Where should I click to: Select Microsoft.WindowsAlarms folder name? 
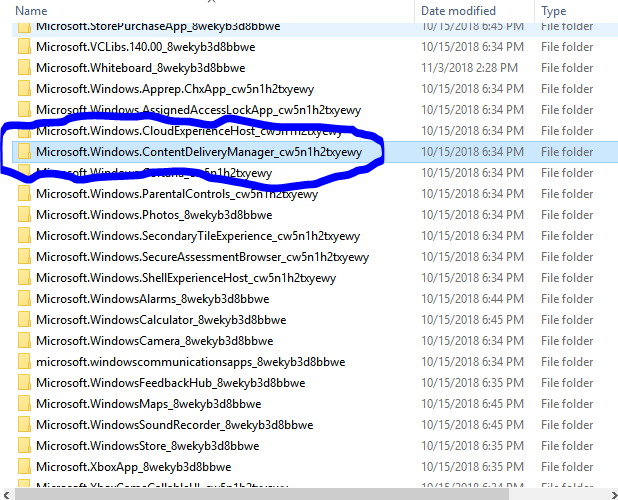(153, 299)
